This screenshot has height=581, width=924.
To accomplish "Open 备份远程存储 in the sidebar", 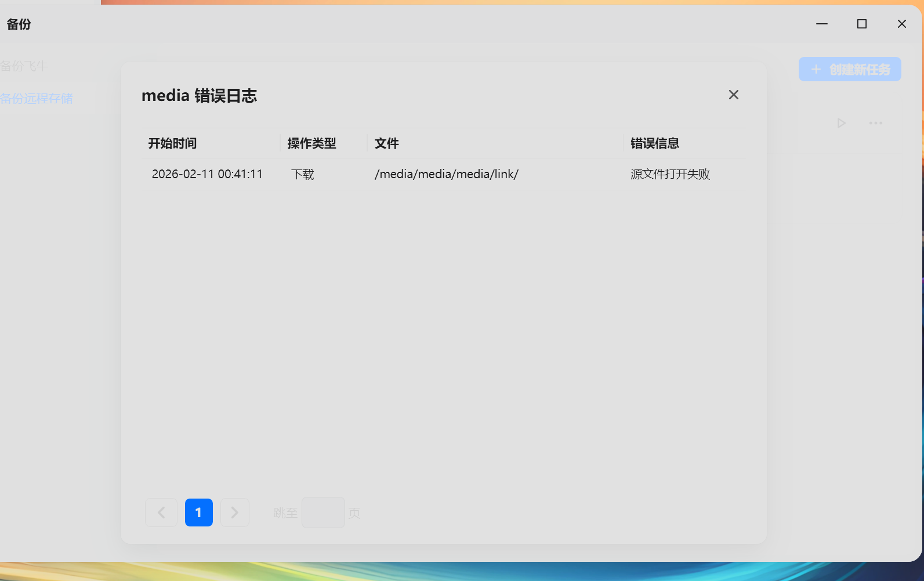I will point(37,99).
